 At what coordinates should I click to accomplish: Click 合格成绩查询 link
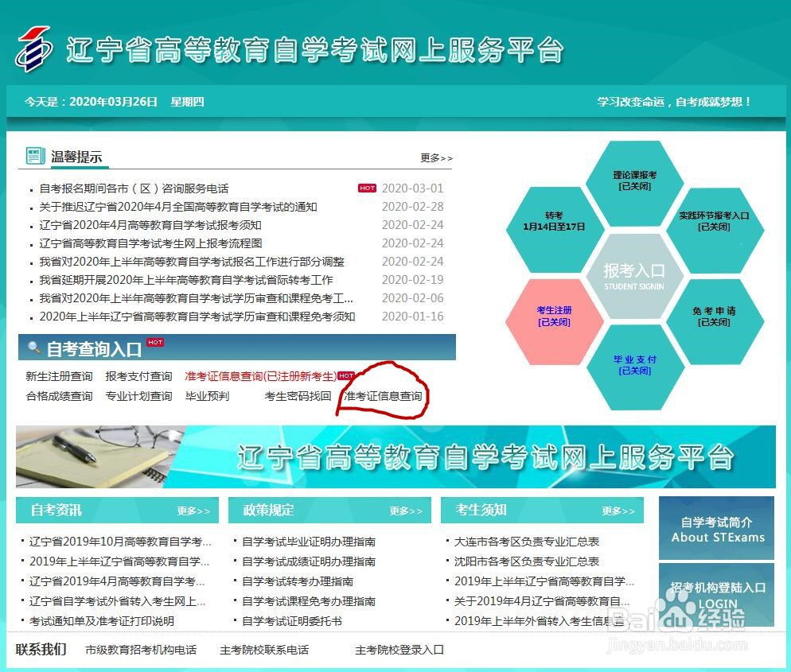59,396
